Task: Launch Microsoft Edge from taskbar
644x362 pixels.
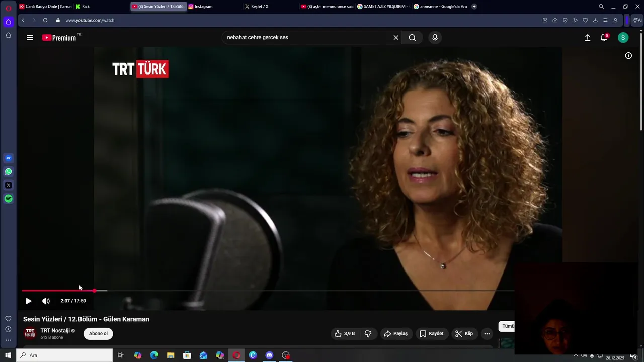Action: 154,355
